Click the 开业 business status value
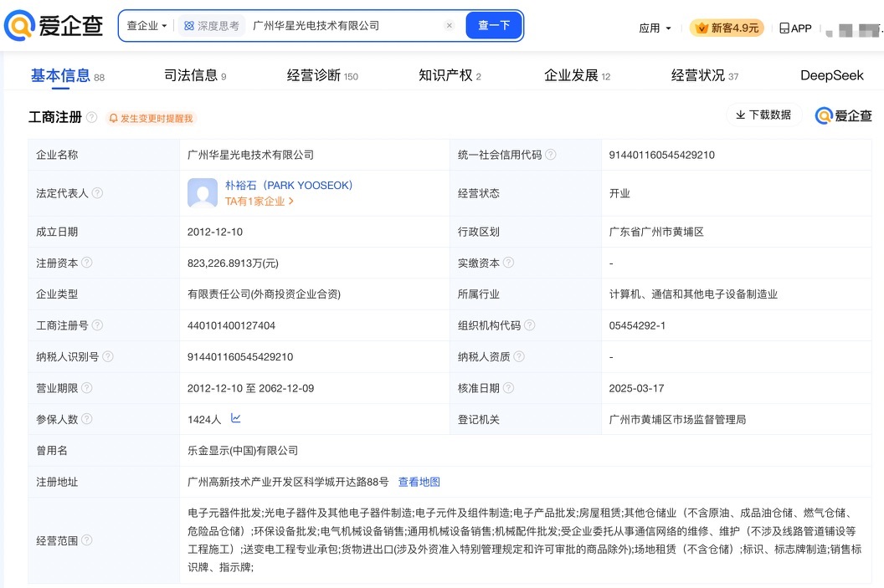Image resolution: width=884 pixels, height=588 pixels. click(619, 193)
